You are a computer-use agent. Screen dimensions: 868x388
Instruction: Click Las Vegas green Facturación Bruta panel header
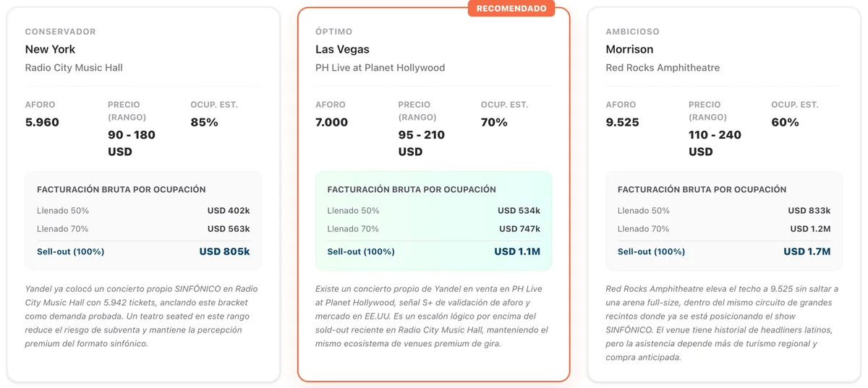pyautogui.click(x=412, y=189)
